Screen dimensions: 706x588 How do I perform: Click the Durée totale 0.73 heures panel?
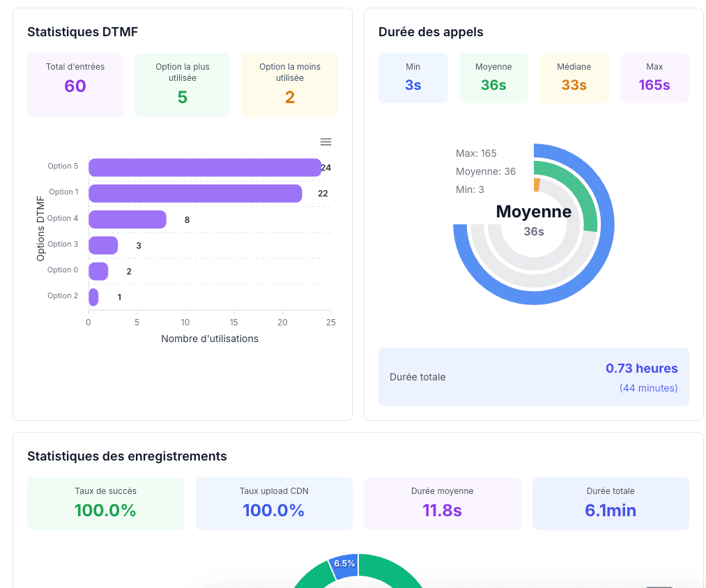click(x=534, y=377)
